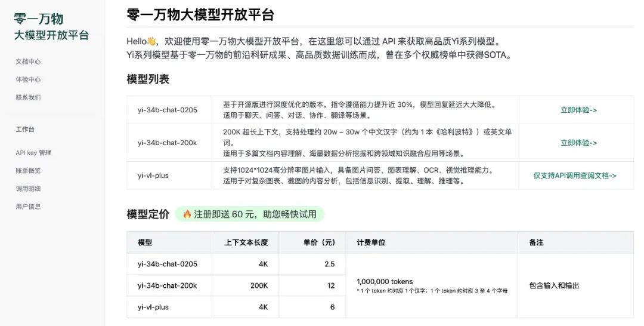Click the 1,000,000 tokens text
Screen dimensions: 644x326
coord(385,282)
